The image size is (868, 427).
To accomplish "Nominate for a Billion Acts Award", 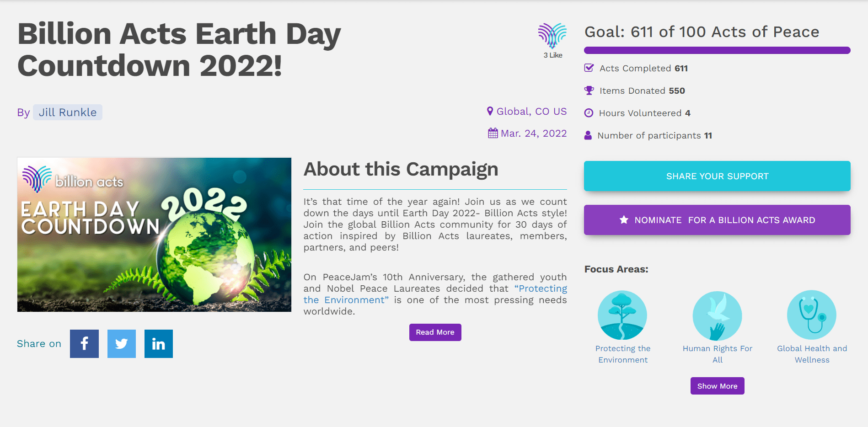I will click(717, 220).
